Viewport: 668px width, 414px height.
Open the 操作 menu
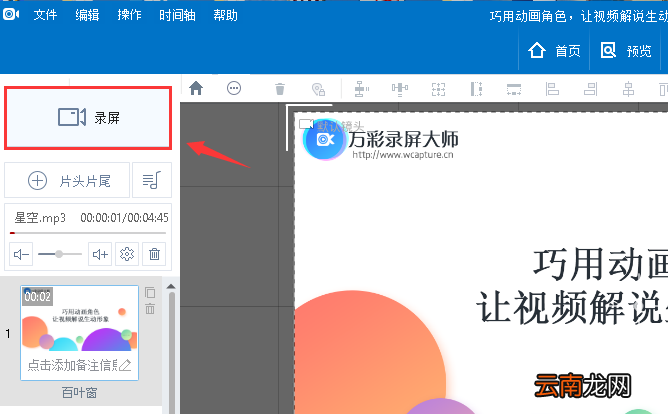(129, 15)
